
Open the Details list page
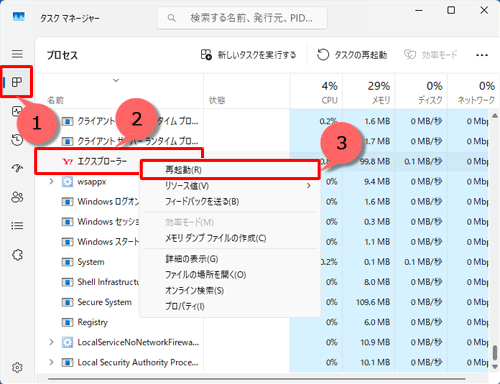click(x=17, y=226)
